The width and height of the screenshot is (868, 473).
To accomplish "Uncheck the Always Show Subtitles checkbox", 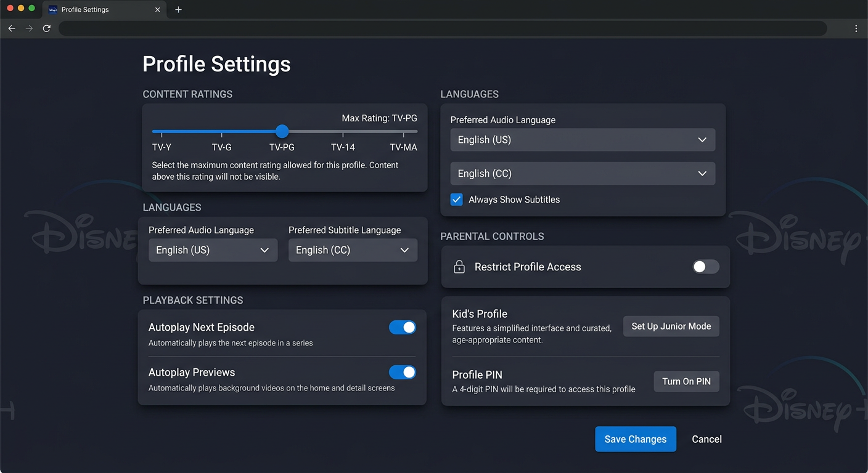I will click(x=456, y=200).
